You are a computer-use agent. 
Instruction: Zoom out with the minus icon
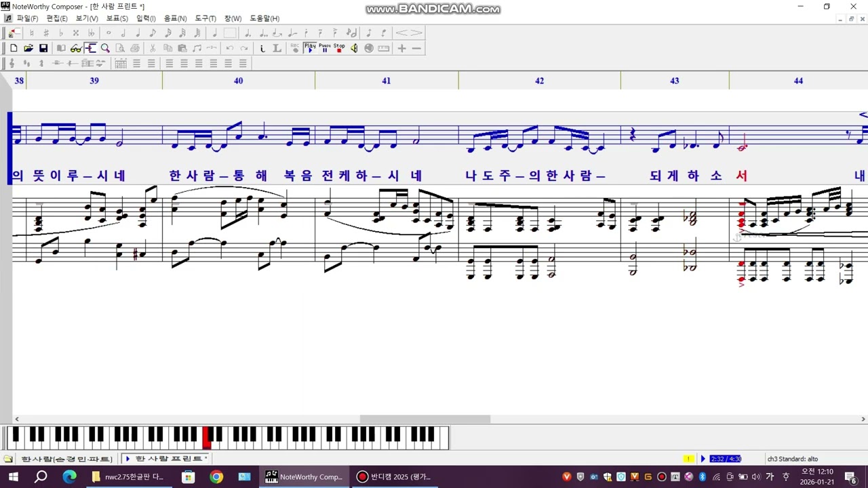pyautogui.click(x=416, y=48)
